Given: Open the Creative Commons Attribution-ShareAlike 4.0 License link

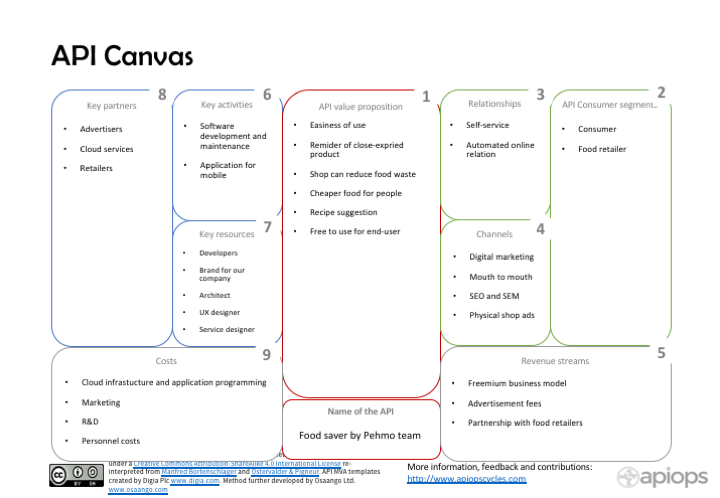Looking at the screenshot, I should (x=237, y=464).
